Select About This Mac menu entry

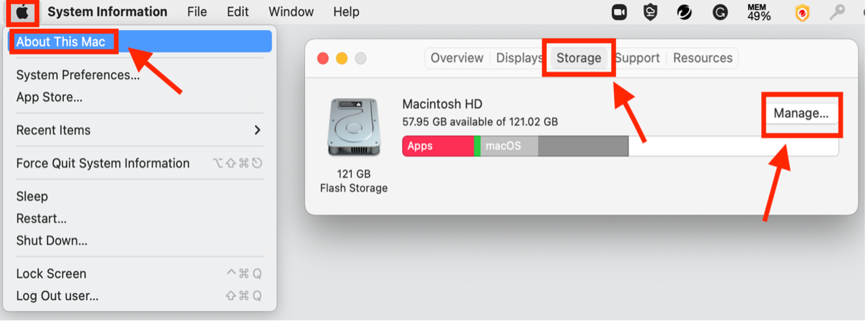click(x=61, y=42)
